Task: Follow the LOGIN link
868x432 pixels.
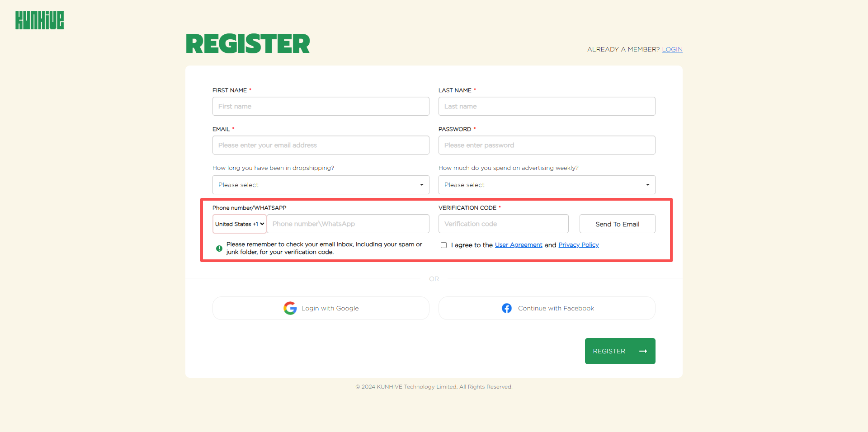Action: pos(672,49)
